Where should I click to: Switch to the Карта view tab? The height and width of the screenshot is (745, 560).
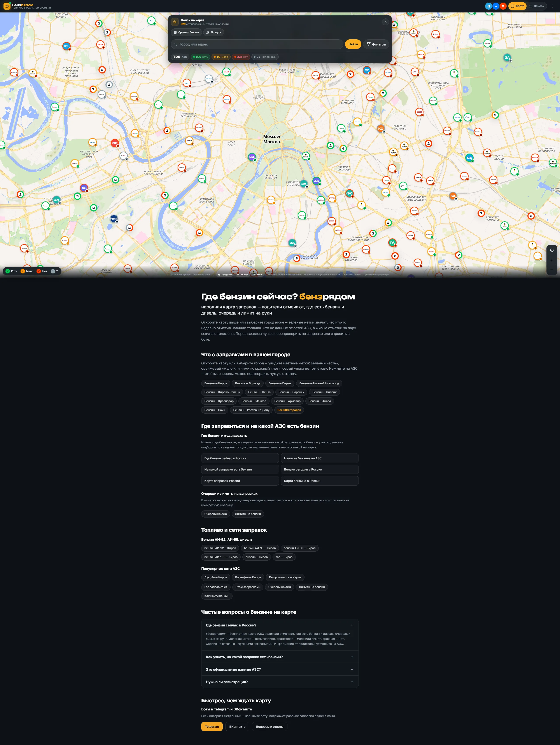click(x=517, y=6)
